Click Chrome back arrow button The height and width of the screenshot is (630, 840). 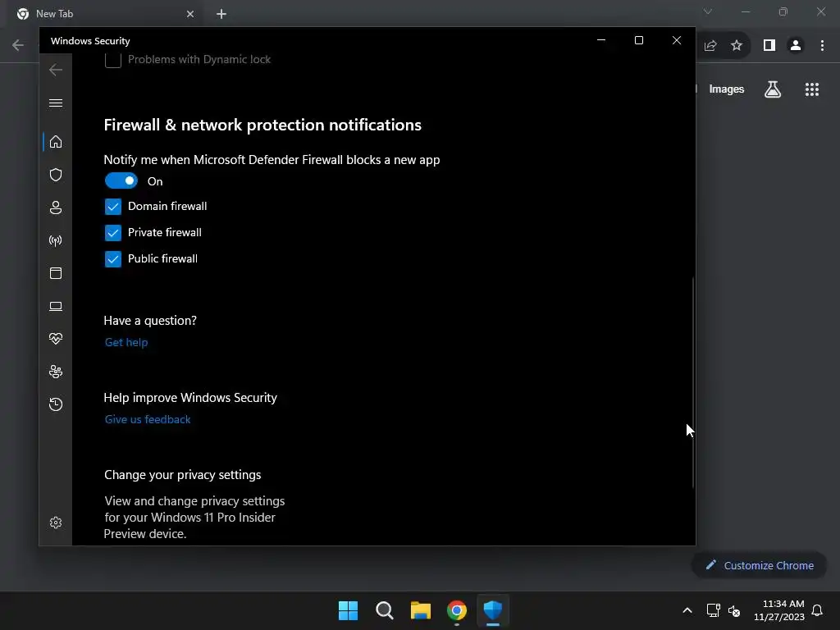pos(18,45)
